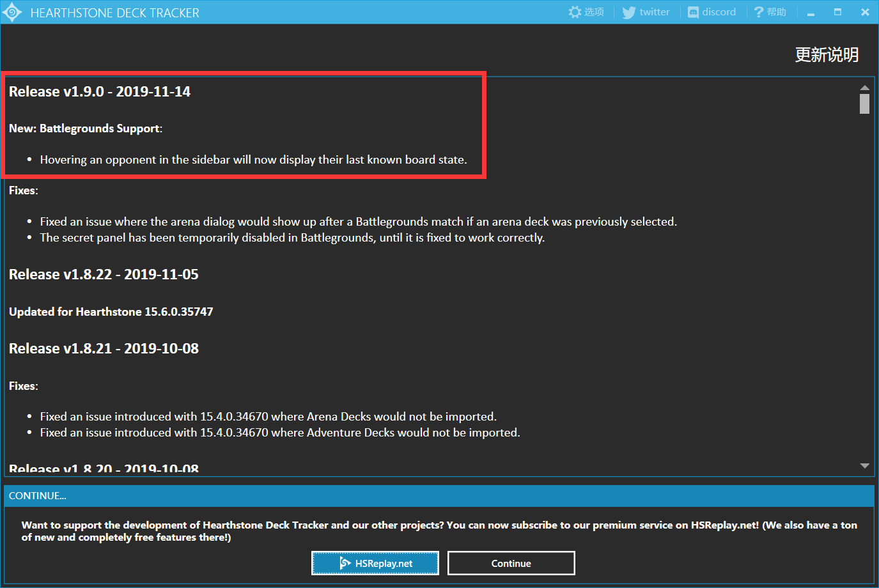
Task: Click the release notes scrollbar up arrow
Action: click(x=864, y=88)
